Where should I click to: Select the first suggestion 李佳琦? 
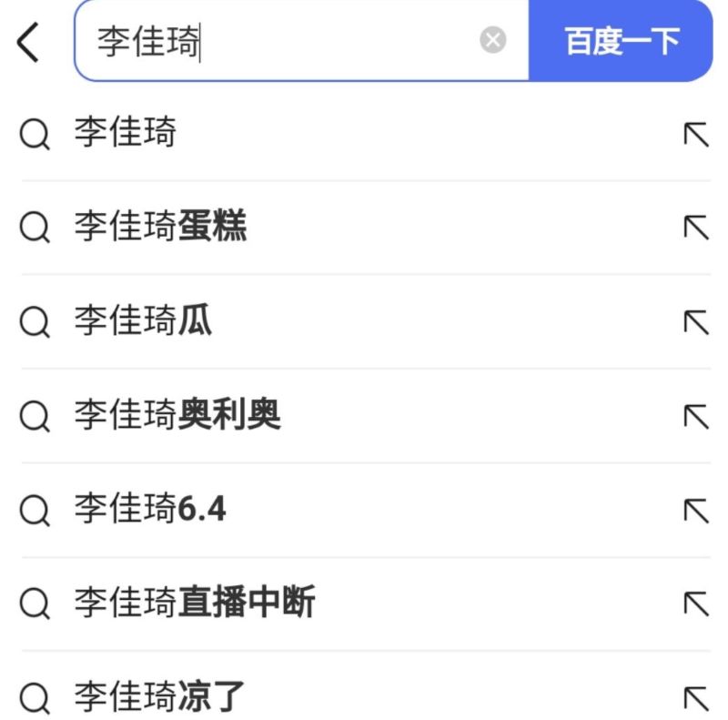(x=126, y=134)
